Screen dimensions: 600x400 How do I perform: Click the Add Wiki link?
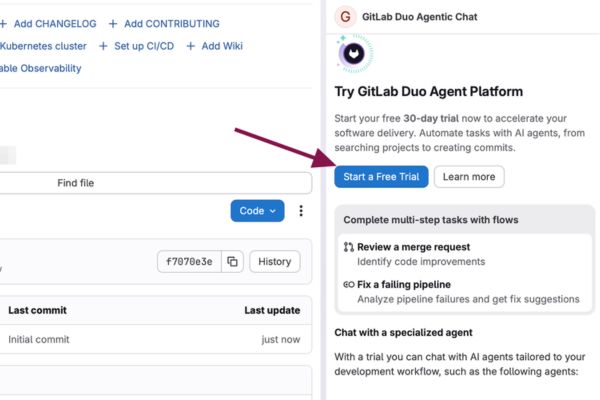point(222,46)
